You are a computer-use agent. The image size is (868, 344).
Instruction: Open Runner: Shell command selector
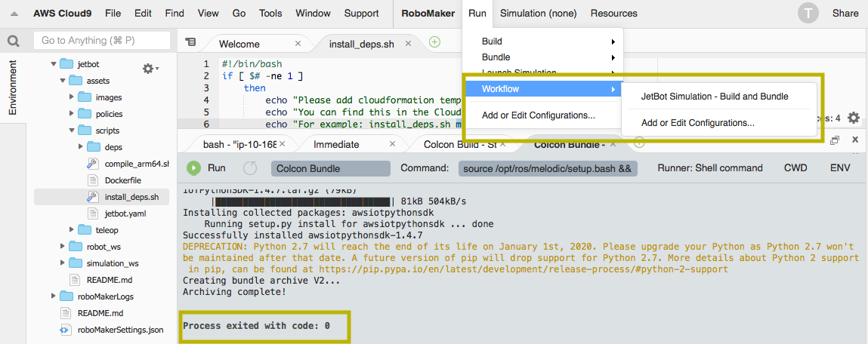[x=709, y=168]
